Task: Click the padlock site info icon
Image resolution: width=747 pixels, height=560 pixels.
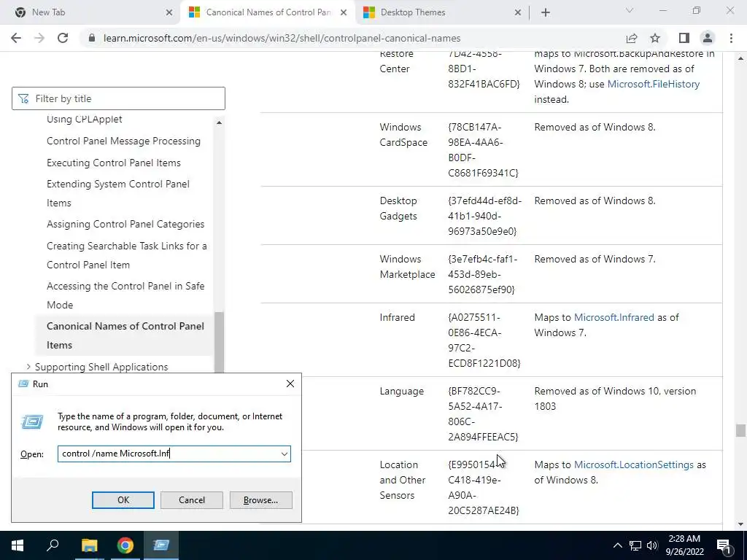Action: coord(93,38)
